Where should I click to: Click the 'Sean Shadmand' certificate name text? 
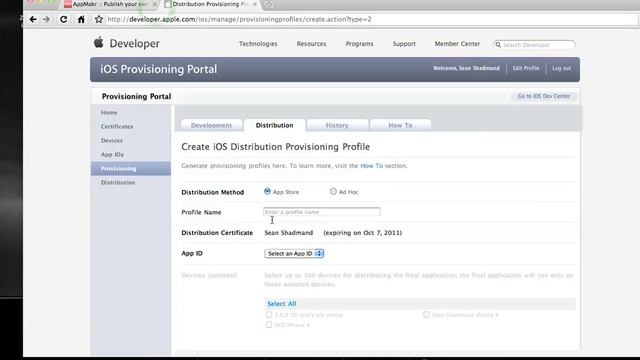(289, 233)
